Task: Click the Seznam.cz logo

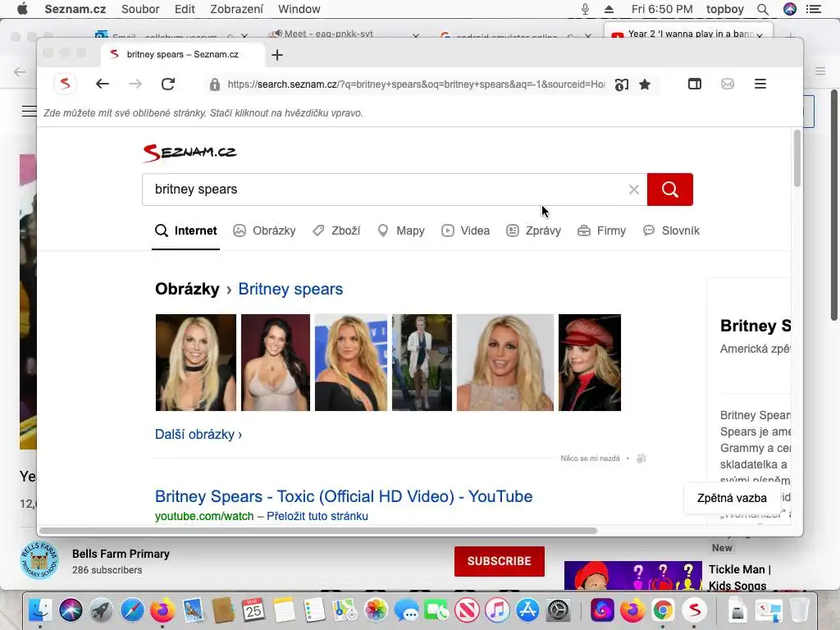Action: point(189,153)
